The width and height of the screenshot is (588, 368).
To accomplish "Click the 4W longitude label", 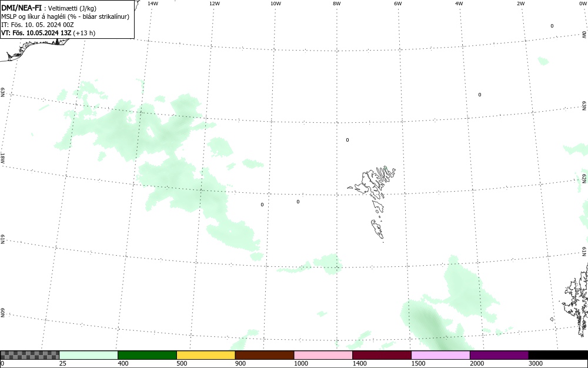I will coord(459,4).
